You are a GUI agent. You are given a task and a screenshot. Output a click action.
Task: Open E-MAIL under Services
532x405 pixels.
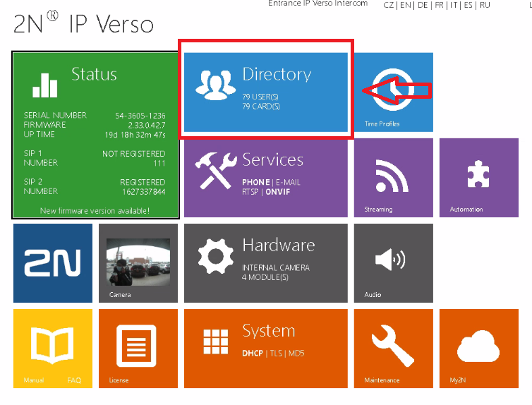(x=288, y=183)
